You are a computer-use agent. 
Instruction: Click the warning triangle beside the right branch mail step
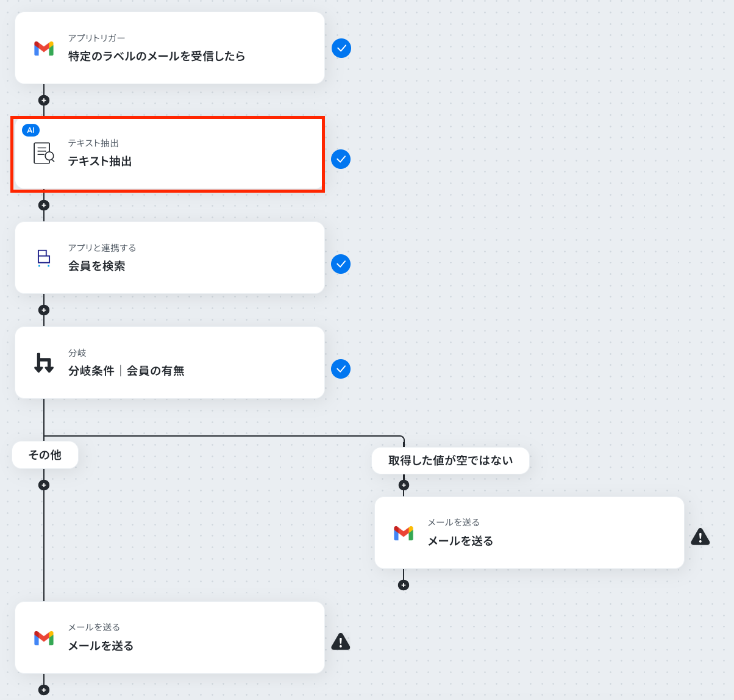[700, 537]
